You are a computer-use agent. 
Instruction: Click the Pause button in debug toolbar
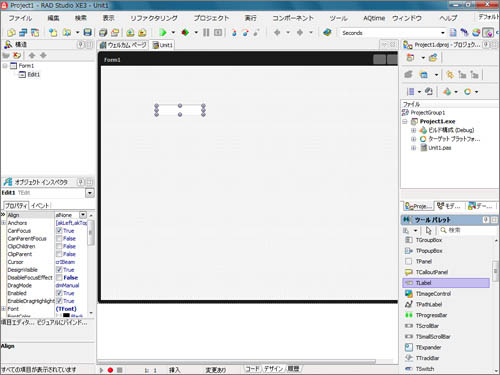click(206, 32)
